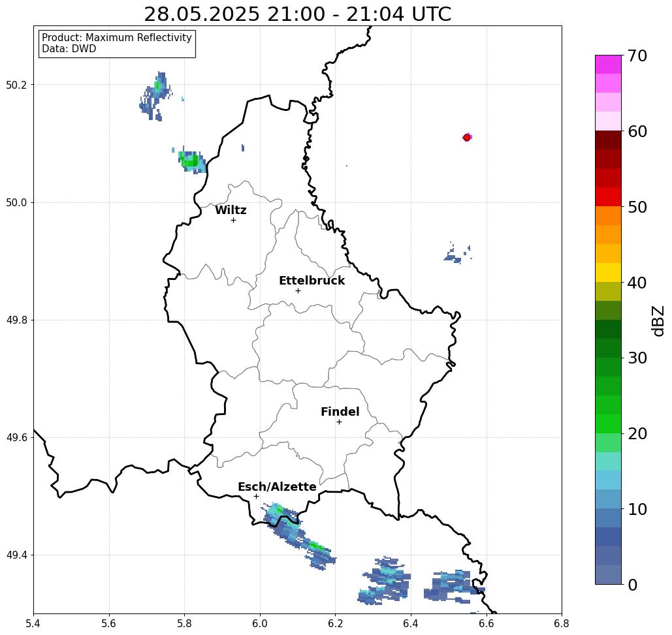The width and height of the screenshot is (672, 635).
Task: Pick the bright red swatch near 50 dBZ
Action: (608, 197)
